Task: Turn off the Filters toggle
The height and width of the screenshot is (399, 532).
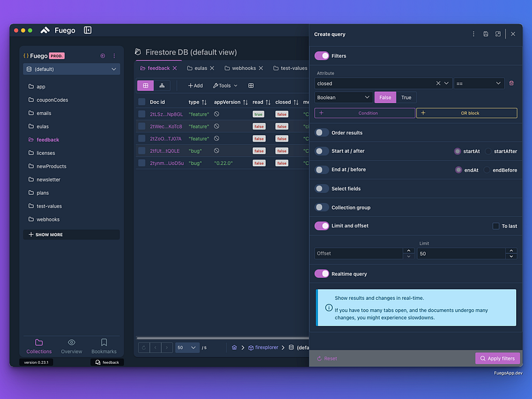Action: tap(321, 56)
